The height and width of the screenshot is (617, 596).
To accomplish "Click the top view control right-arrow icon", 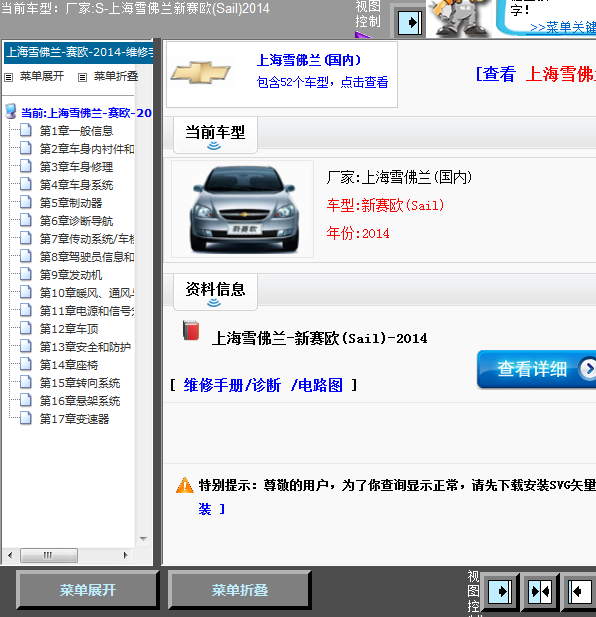I will [410, 22].
